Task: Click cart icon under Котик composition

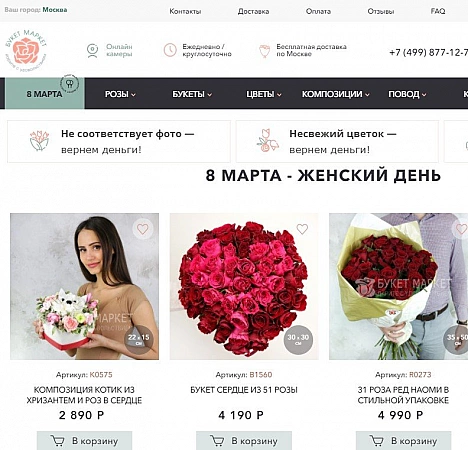Action: 57,441
